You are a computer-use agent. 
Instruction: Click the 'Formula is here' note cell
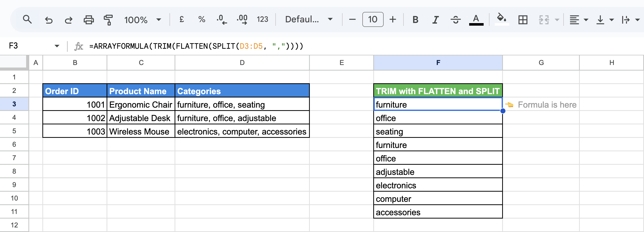(x=541, y=104)
